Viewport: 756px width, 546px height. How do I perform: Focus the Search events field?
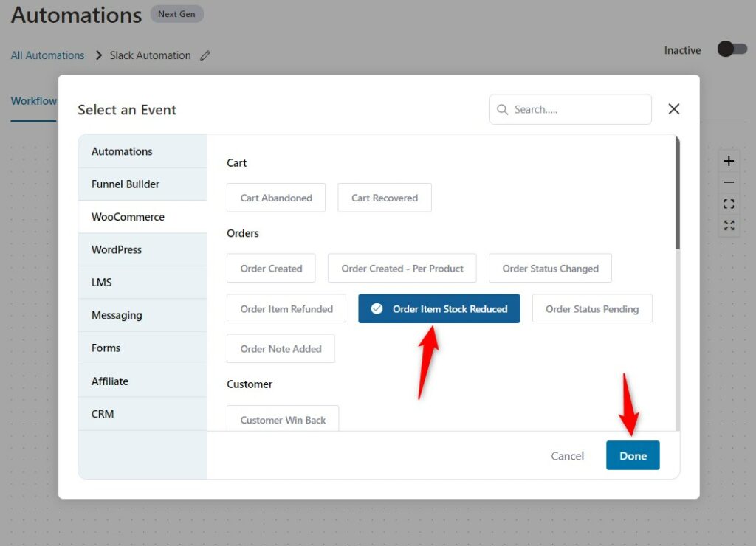(571, 109)
